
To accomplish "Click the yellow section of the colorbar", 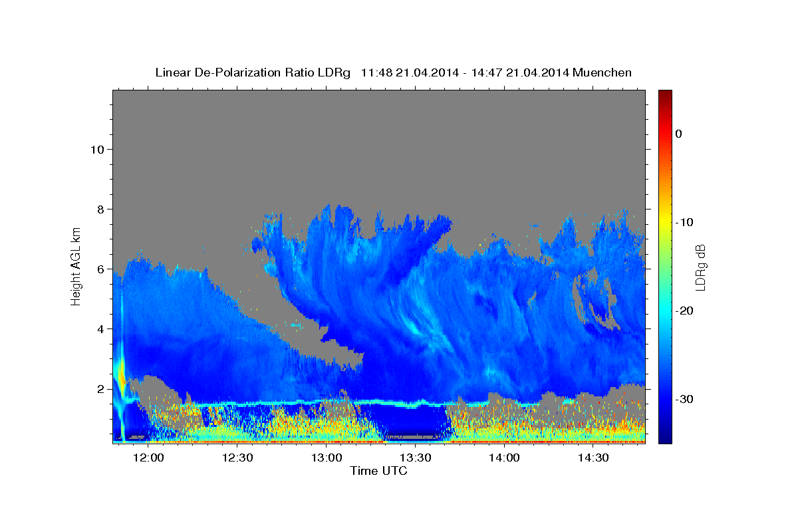I will [x=665, y=223].
